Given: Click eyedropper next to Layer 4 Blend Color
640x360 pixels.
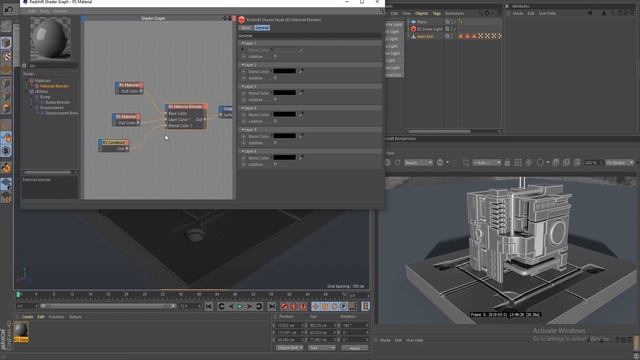Looking at the screenshot, I should 301,114.
